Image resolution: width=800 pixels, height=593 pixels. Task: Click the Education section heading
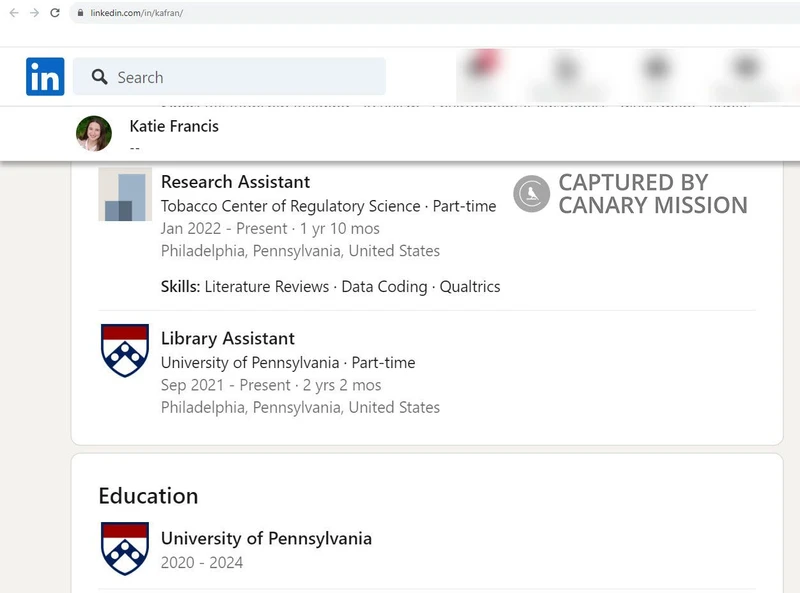(148, 496)
